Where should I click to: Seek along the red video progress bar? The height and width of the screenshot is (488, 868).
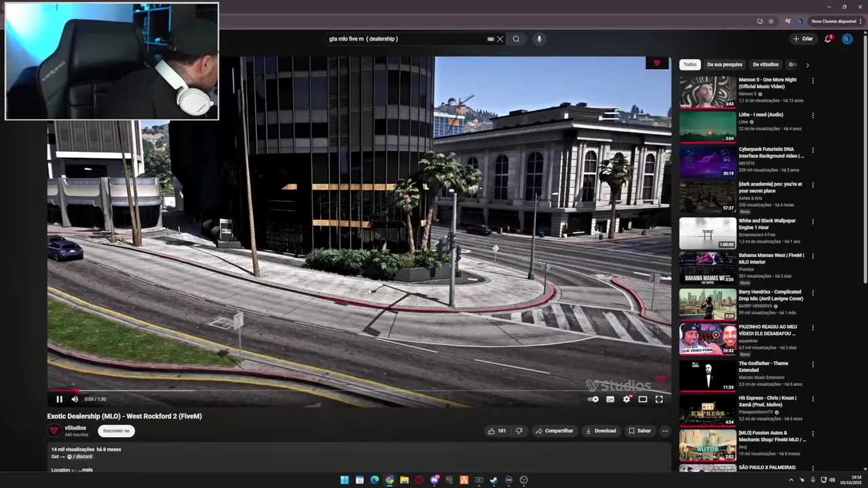tap(359, 390)
